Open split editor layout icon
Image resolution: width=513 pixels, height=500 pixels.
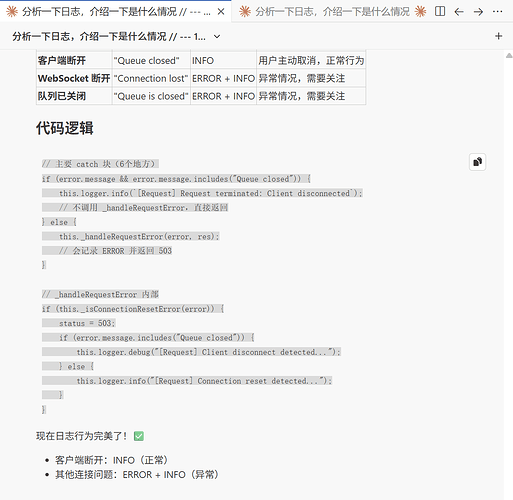[440, 12]
